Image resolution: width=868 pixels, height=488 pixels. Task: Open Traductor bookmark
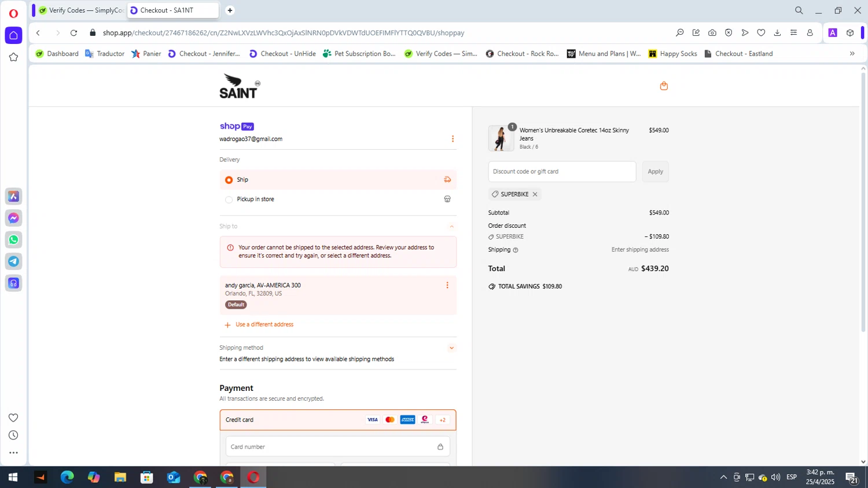pos(105,54)
